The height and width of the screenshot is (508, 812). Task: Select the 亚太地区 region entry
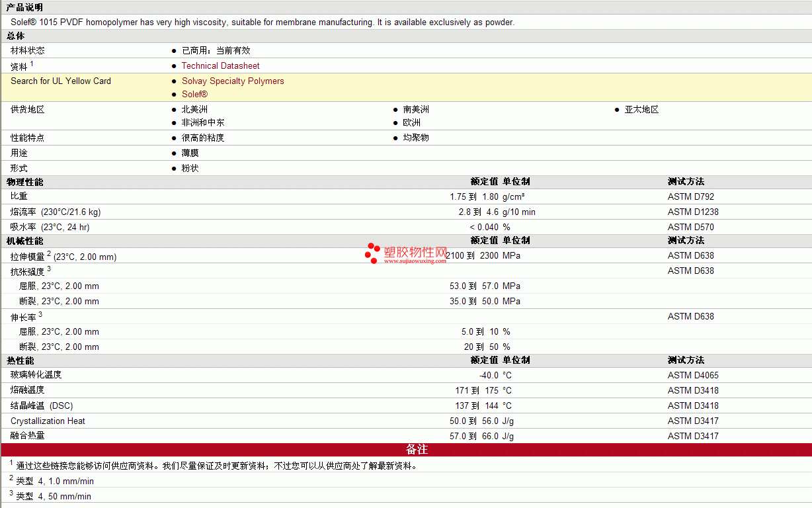click(641, 110)
